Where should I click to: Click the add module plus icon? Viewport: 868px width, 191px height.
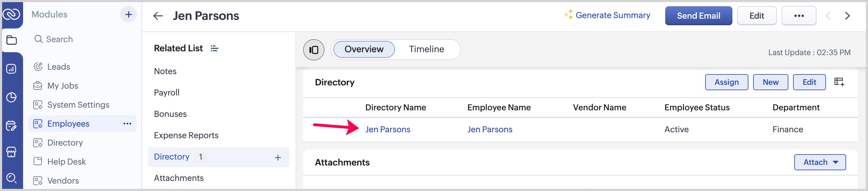(x=128, y=15)
